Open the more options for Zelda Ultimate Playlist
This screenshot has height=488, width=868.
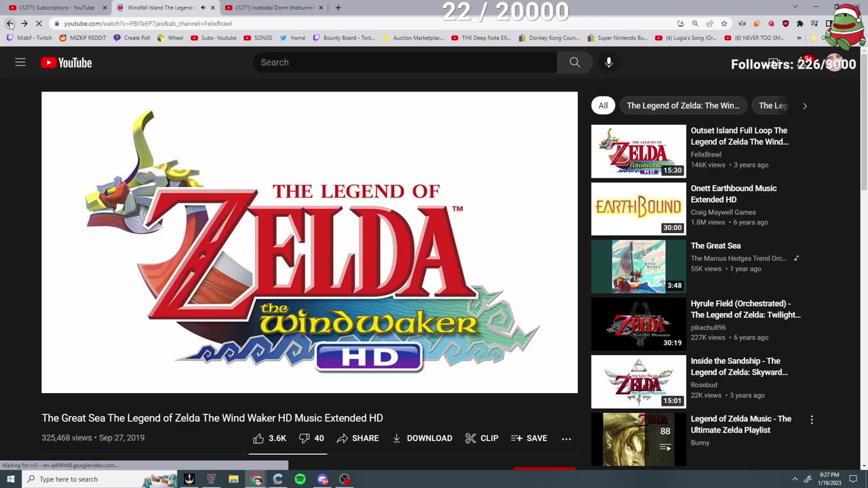click(x=812, y=420)
